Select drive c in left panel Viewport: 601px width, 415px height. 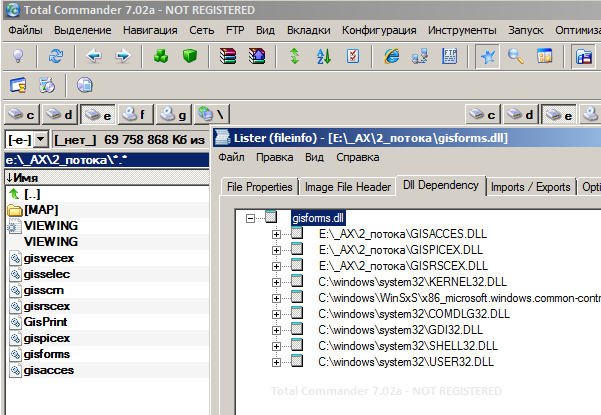pyautogui.click(x=22, y=114)
